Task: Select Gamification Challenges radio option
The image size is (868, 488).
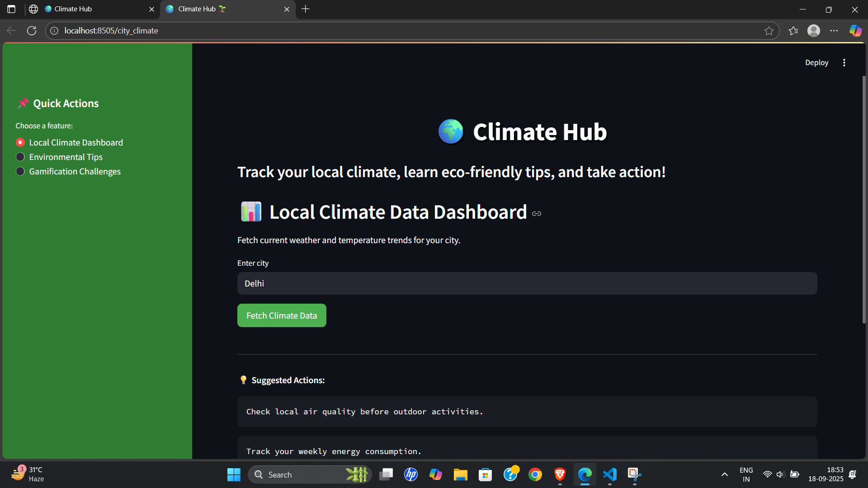Action: pyautogui.click(x=20, y=172)
